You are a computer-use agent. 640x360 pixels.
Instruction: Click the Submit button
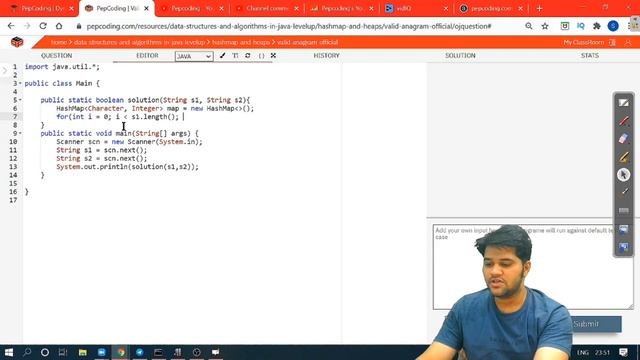586,324
